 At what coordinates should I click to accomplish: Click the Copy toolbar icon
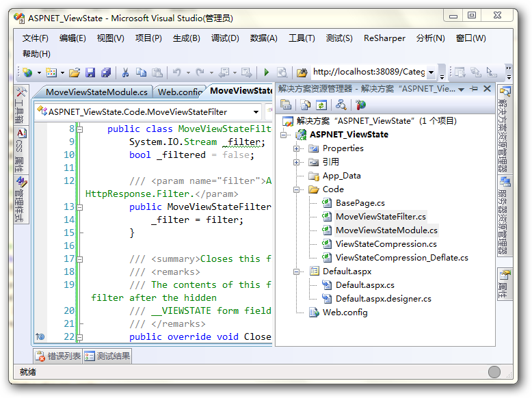point(141,72)
